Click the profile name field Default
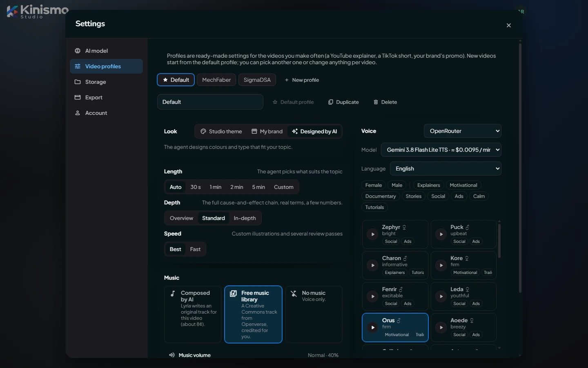The width and height of the screenshot is (588, 368). click(x=210, y=102)
